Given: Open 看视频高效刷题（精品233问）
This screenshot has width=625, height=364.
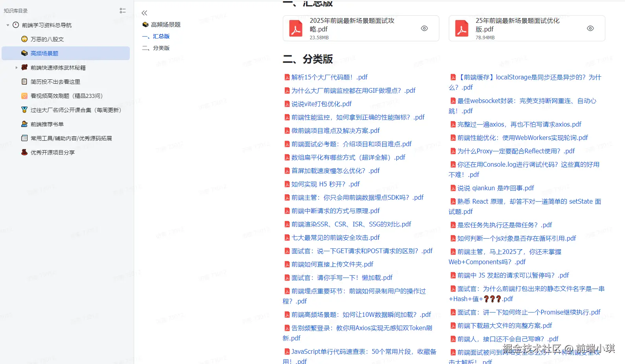Looking at the screenshot, I should [x=68, y=96].
